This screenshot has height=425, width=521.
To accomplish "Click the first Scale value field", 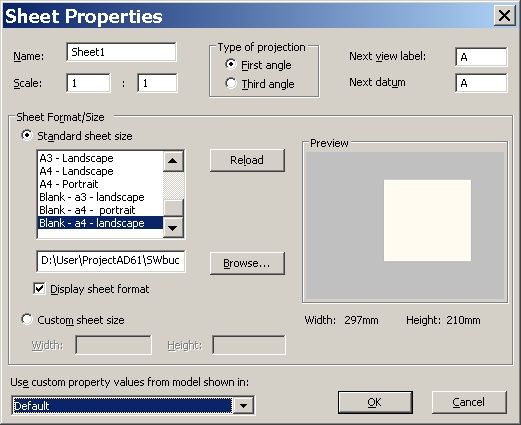I will 88,83.
